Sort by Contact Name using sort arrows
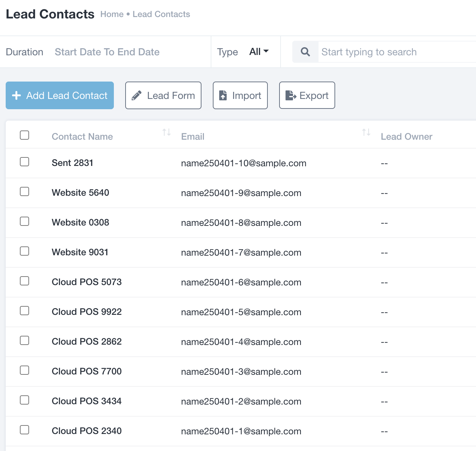 tap(166, 133)
